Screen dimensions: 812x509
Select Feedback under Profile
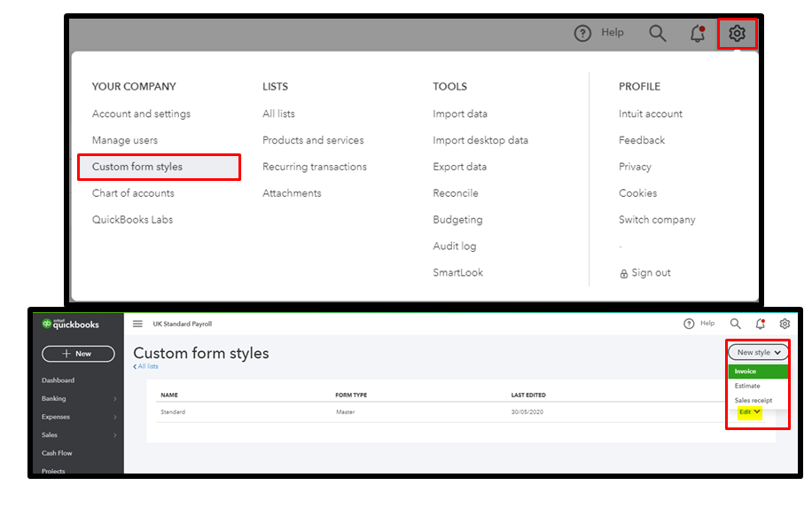pos(642,140)
